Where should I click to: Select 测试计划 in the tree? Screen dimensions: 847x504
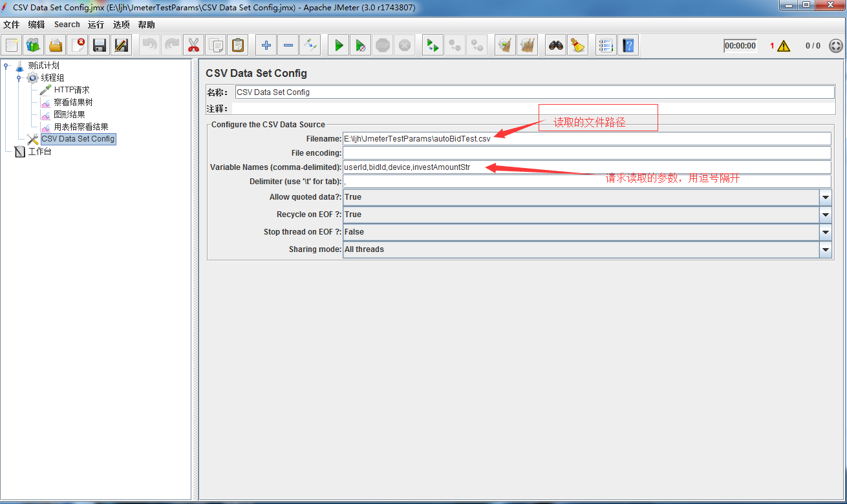point(43,65)
